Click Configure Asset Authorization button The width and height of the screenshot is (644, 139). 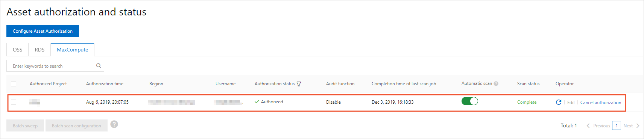pos(43,31)
